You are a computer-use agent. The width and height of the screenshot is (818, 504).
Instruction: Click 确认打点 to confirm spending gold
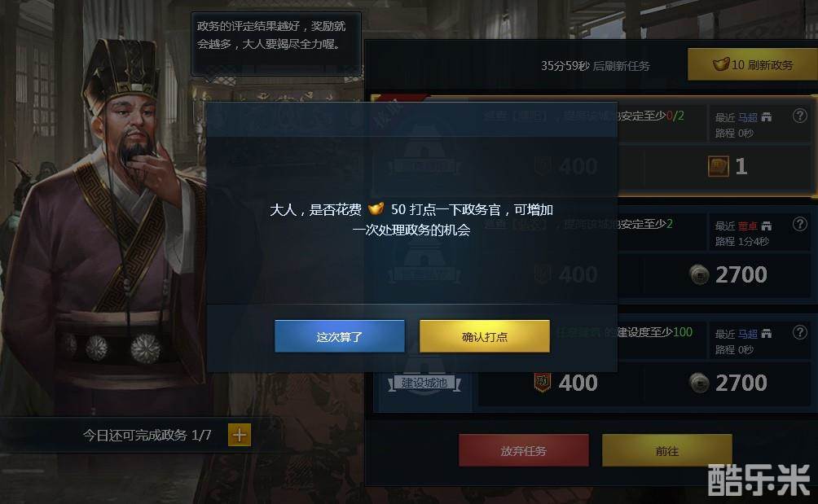click(485, 337)
